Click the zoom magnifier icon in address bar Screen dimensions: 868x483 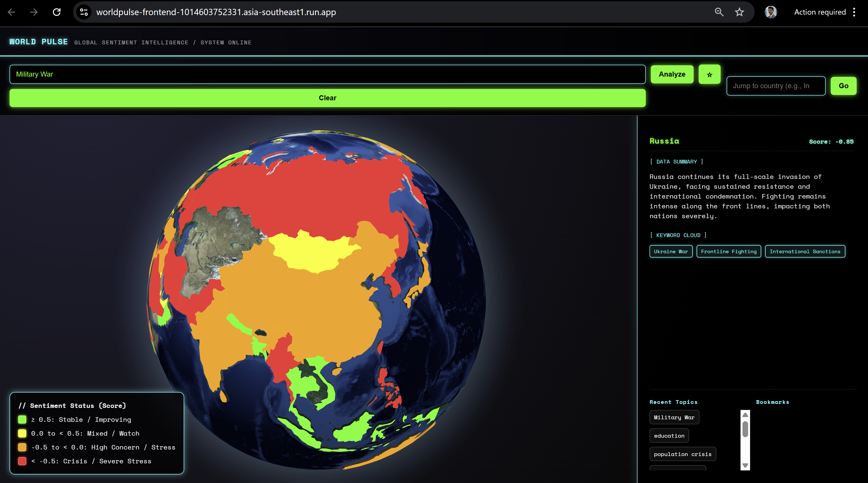[719, 12]
